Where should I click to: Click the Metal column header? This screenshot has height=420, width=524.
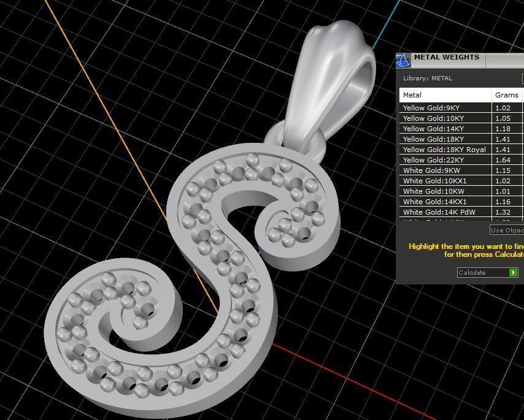445,95
